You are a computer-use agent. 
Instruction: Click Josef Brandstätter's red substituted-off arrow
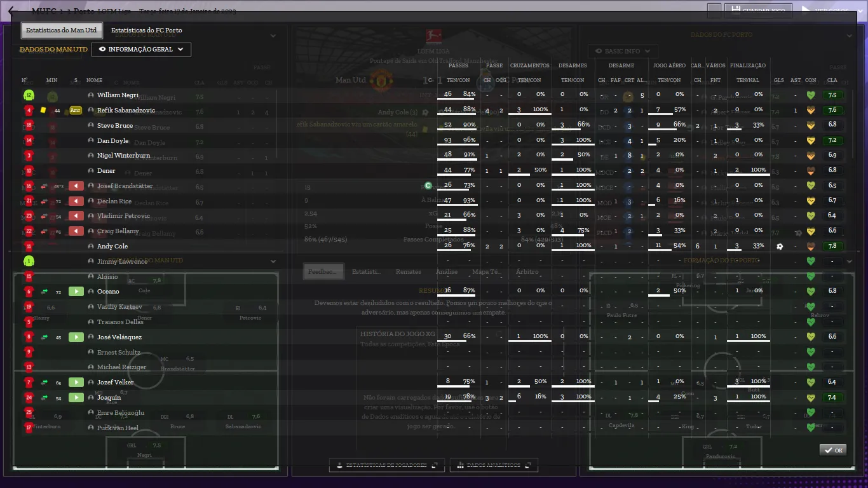click(76, 186)
